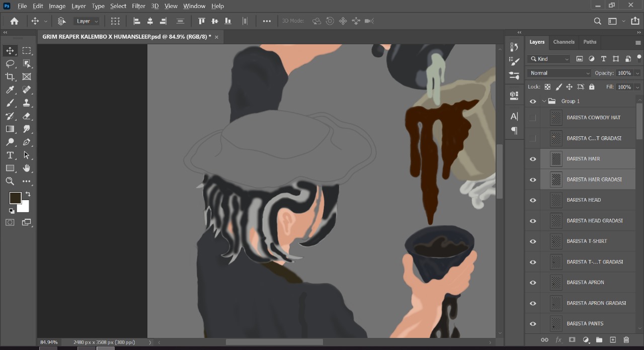Select the Rectangle shape tool

(10, 168)
